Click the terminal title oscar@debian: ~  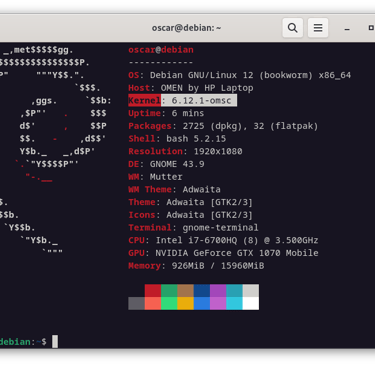186,28
